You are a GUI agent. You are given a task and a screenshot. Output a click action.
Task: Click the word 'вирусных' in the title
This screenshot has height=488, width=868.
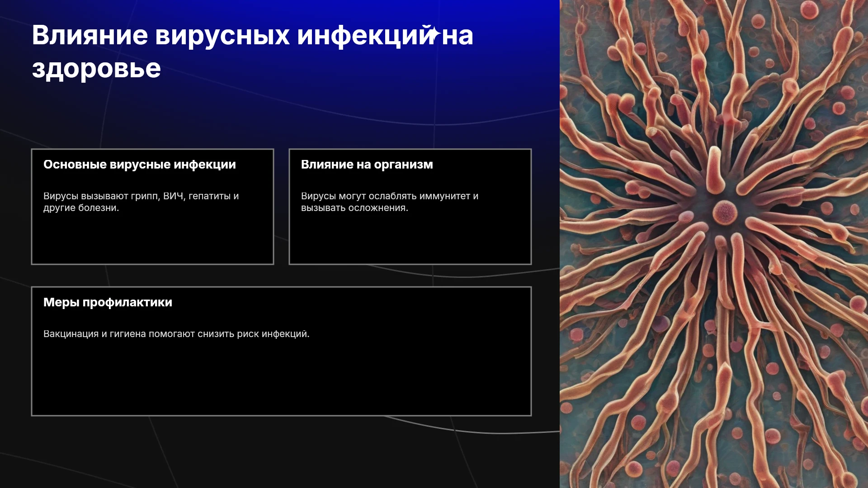[222, 35]
